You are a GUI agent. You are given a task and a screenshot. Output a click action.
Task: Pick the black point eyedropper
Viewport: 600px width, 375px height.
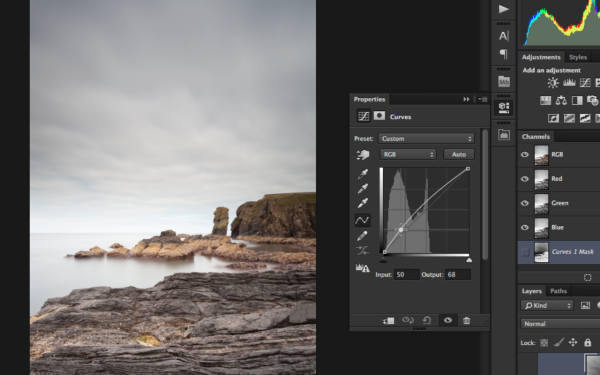tap(363, 174)
